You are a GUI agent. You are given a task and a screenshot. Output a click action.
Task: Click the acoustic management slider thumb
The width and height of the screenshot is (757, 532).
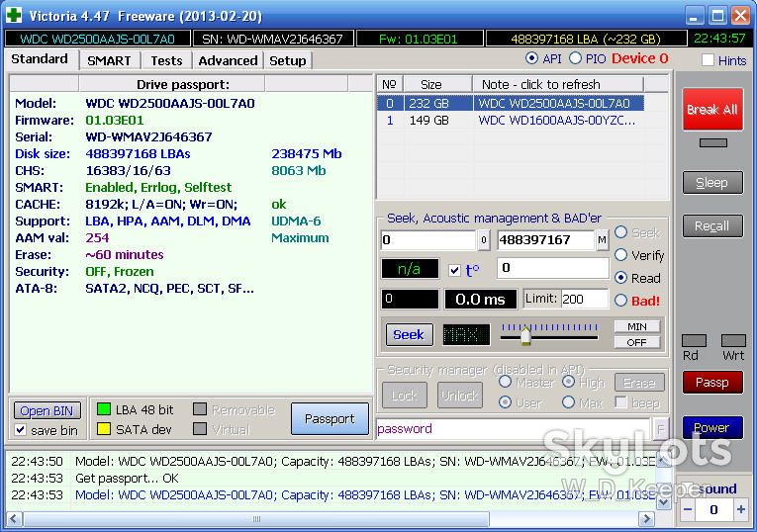click(525, 335)
